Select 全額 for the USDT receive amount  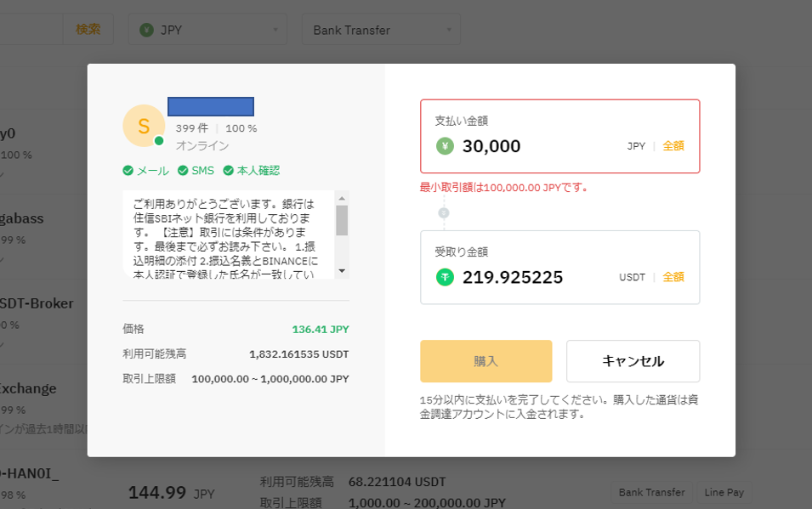tap(673, 277)
